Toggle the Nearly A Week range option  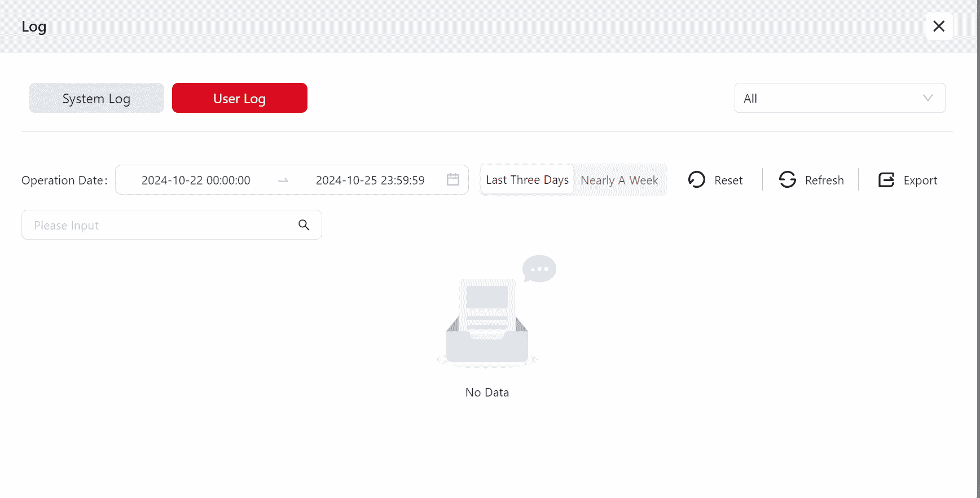619,180
